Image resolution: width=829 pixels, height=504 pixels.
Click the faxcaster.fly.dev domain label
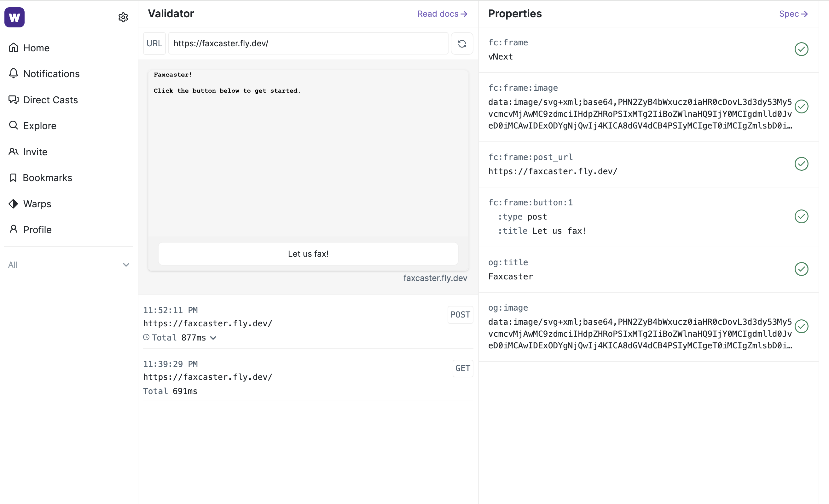(435, 278)
